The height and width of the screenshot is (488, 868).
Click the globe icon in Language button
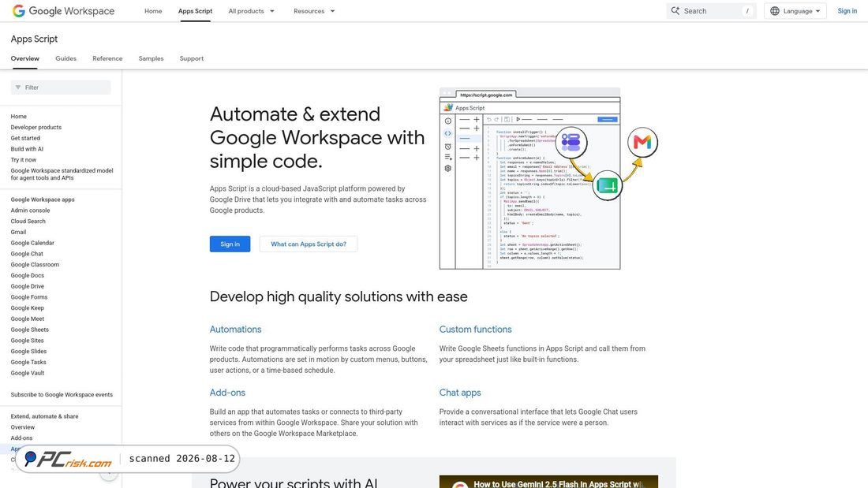click(x=774, y=11)
